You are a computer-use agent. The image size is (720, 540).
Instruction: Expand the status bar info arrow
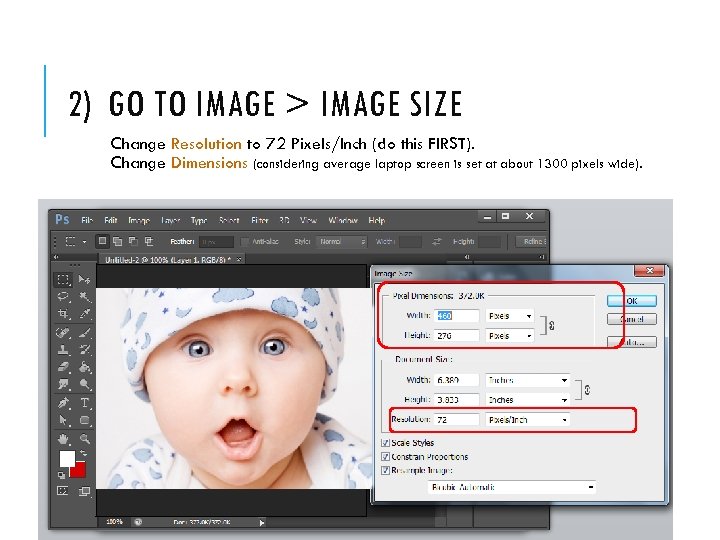262,523
